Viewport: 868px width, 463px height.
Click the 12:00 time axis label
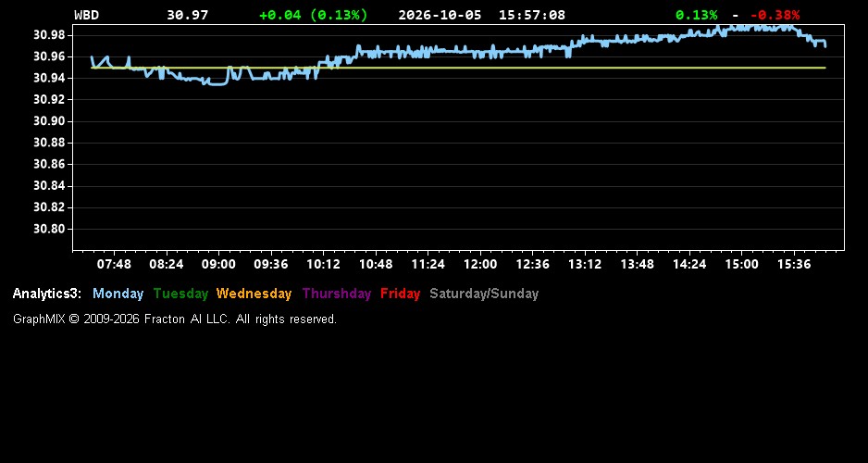click(480, 264)
